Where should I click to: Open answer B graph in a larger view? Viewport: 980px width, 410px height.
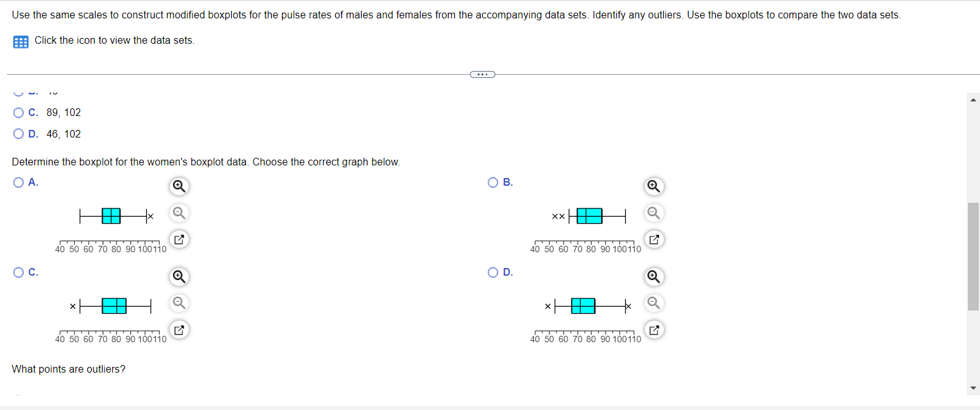pyautogui.click(x=654, y=240)
